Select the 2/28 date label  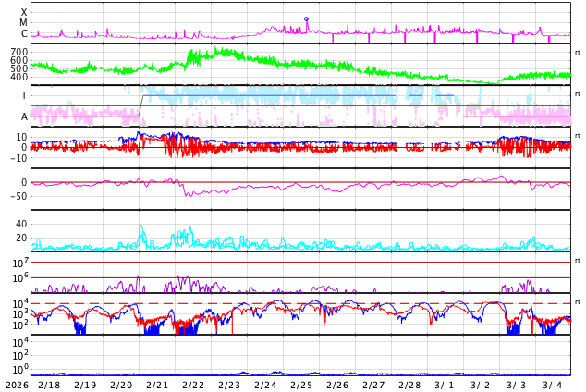[x=409, y=385]
